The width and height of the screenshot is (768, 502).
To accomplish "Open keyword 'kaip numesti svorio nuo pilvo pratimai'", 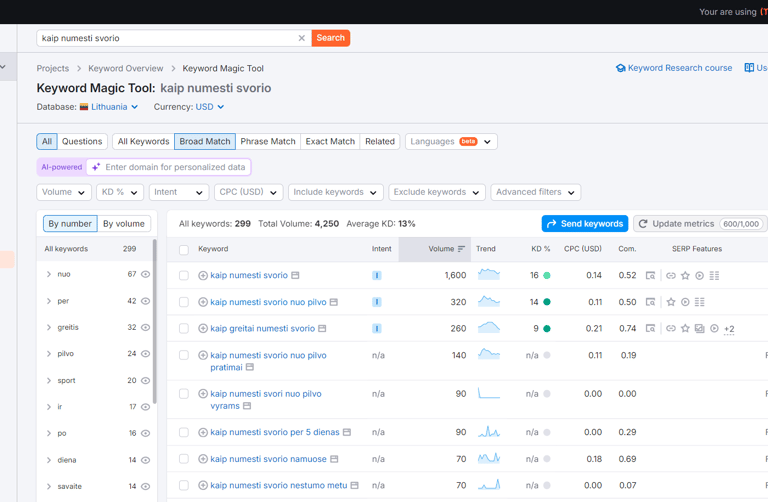I will 268,361.
